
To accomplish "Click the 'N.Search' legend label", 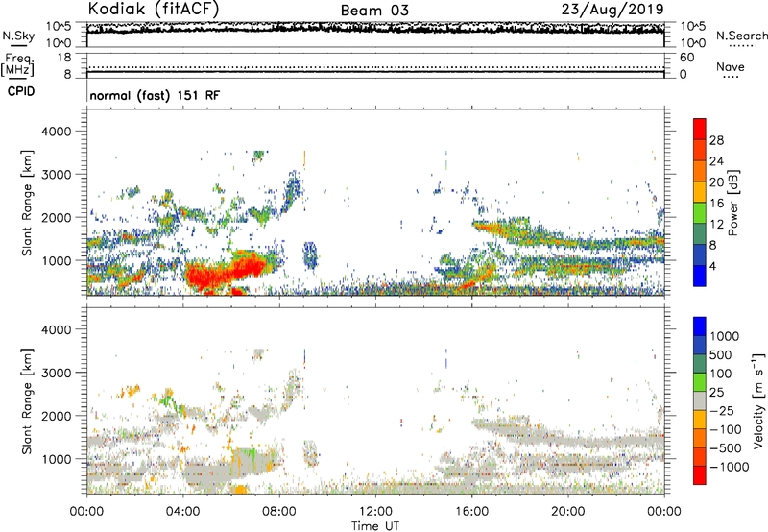I will coord(741,36).
